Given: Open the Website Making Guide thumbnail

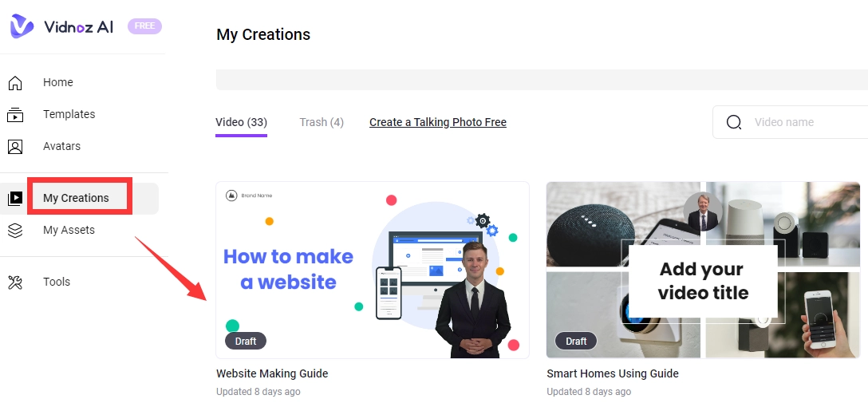Looking at the screenshot, I should coord(373,271).
